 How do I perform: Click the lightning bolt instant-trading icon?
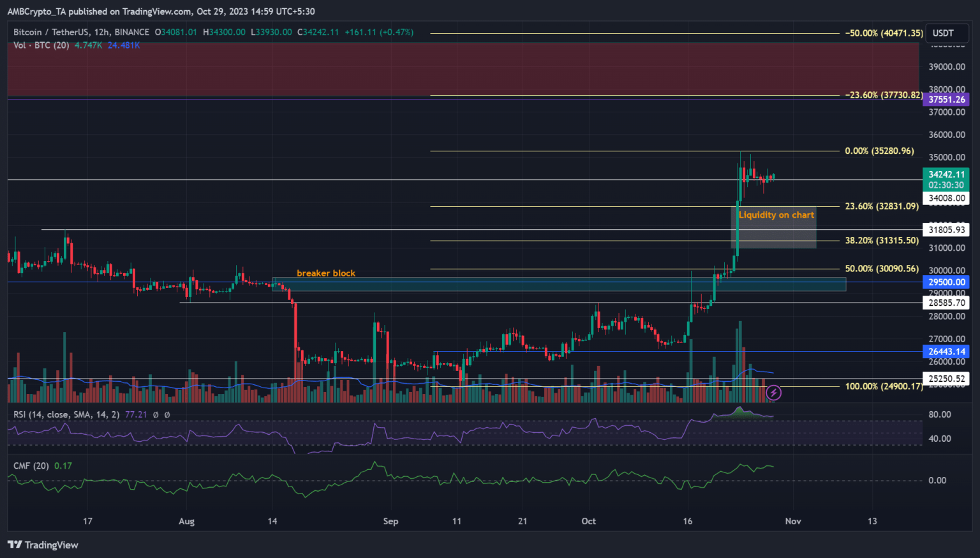774,393
